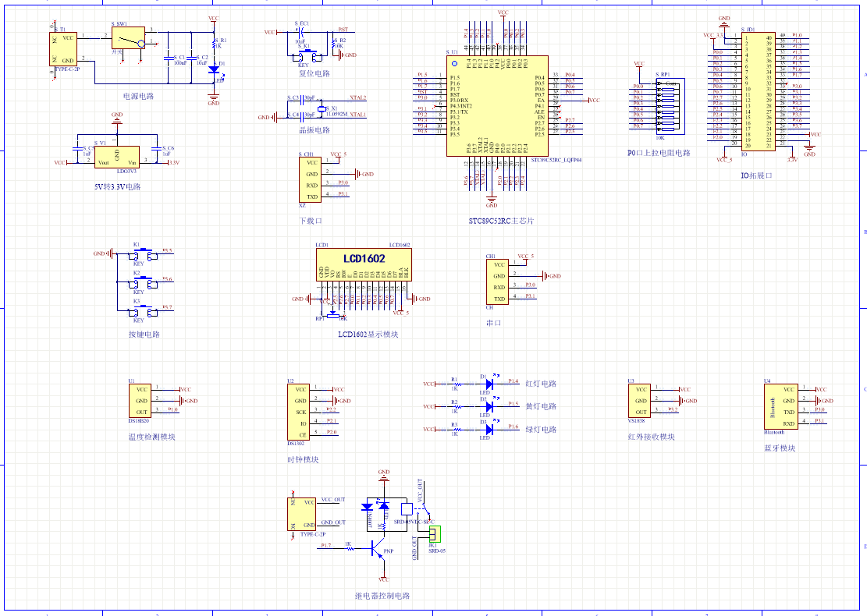Click the 'STC89C52RC主芯片' label
This screenshot has height=616, width=867.
tap(502, 221)
